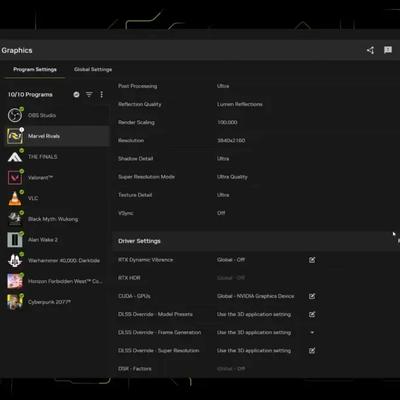This screenshot has height=400, width=400.
Task: Click the Resolution value 3840x2160
Action: tap(231, 140)
